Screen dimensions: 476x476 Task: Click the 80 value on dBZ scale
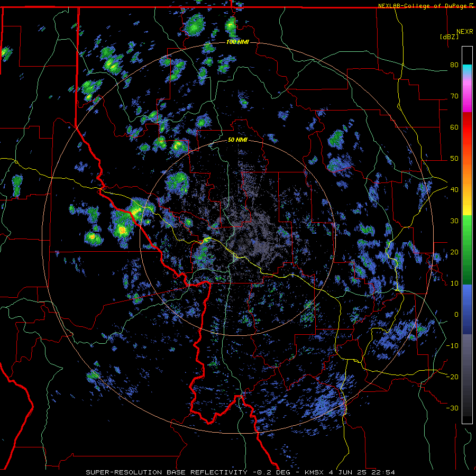coord(454,65)
